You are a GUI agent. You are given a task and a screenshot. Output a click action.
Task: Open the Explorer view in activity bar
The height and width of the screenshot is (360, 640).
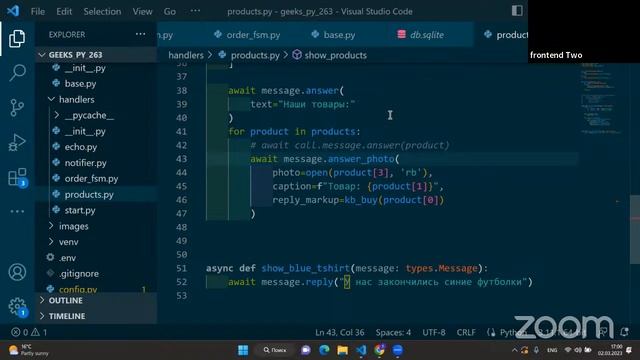pos(17,38)
